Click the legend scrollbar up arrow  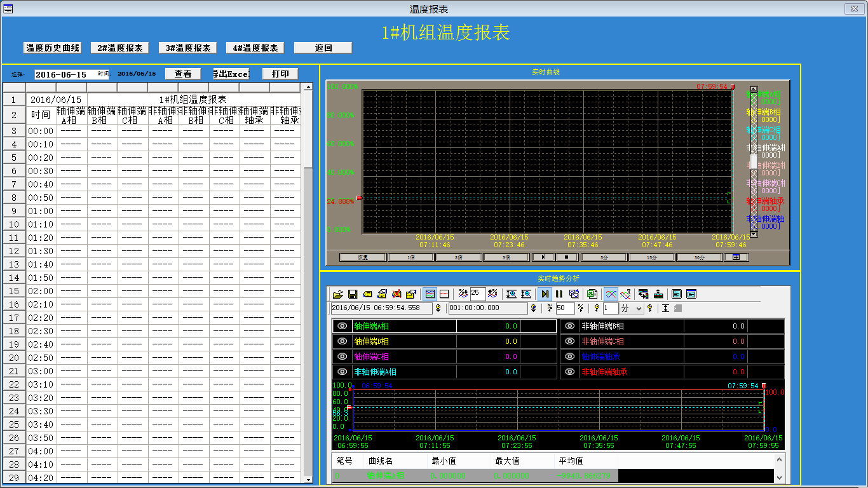coord(754,90)
